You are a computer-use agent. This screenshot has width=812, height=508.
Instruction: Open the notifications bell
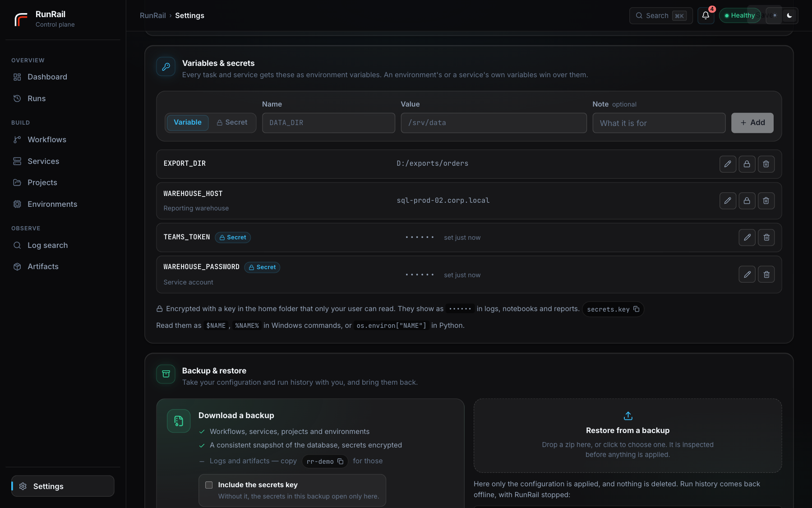click(x=706, y=15)
